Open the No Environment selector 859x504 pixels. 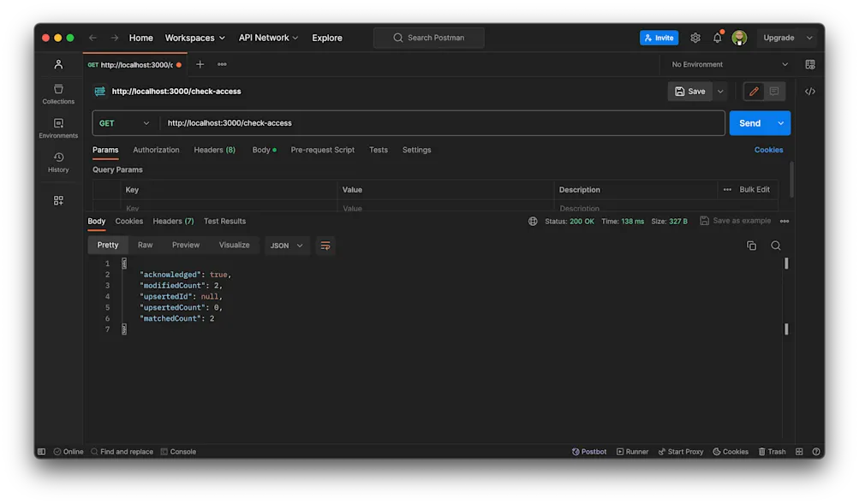point(726,64)
